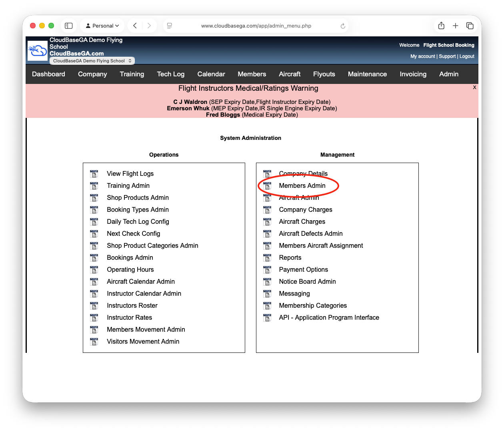Open API - Application Program Interface link
504x432 pixels.
329,318
